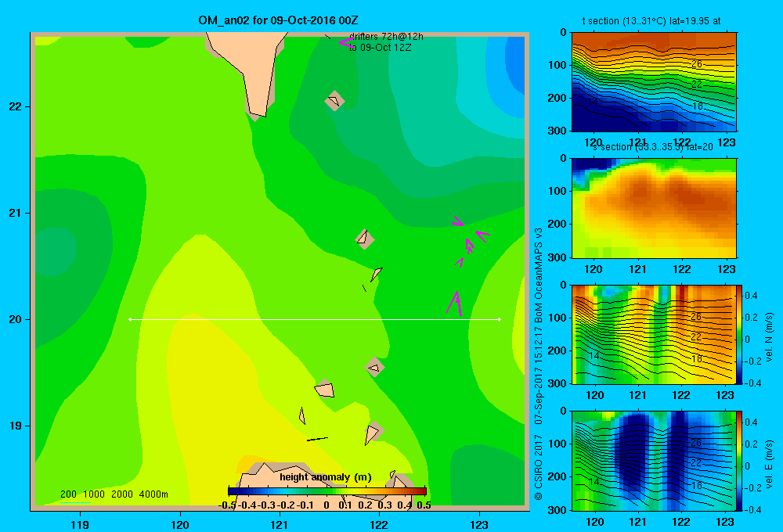This screenshot has width=783, height=532.
Task: Click the 's section' salinity plot title
Action: tap(653, 147)
